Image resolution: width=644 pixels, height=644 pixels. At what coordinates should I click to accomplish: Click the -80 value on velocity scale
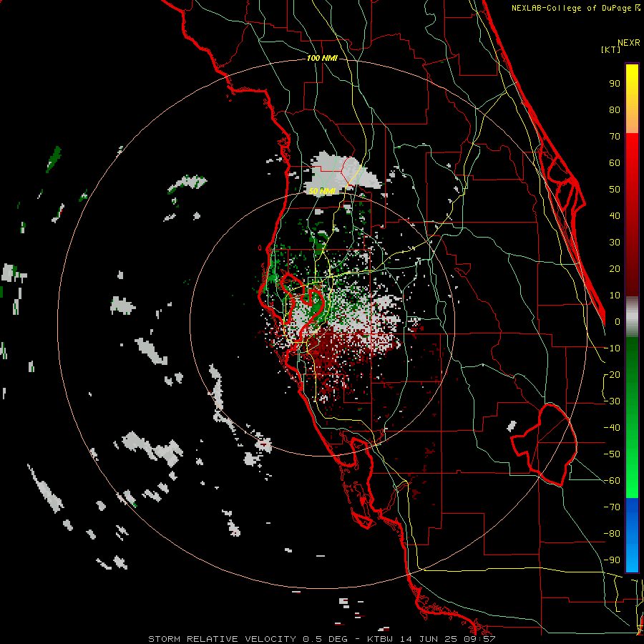click(x=613, y=534)
